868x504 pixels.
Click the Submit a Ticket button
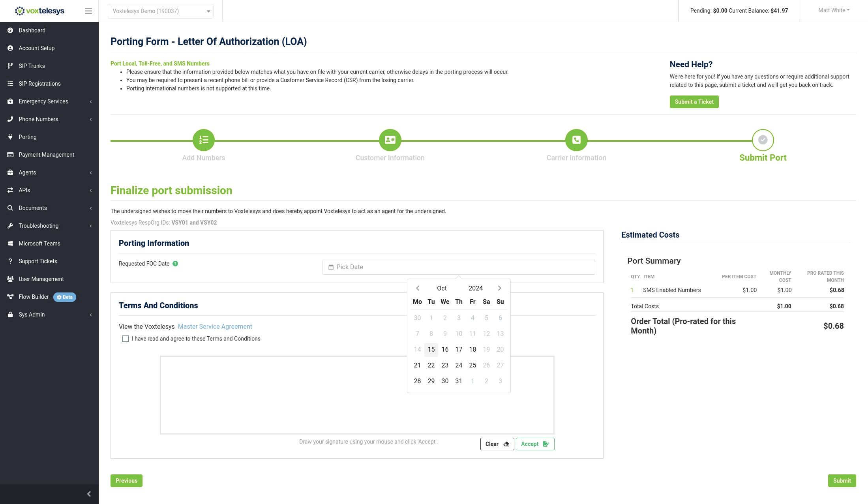point(694,102)
